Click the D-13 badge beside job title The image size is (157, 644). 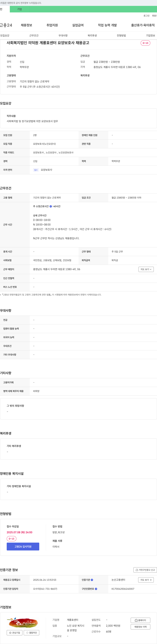pyautogui.click(x=145, y=43)
